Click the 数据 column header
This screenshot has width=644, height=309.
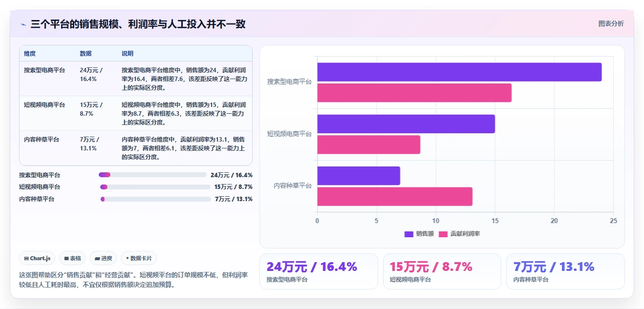(86, 54)
